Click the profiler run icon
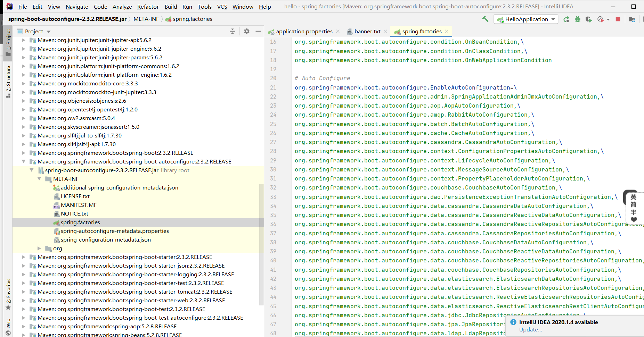The image size is (644, 337). tap(600, 19)
